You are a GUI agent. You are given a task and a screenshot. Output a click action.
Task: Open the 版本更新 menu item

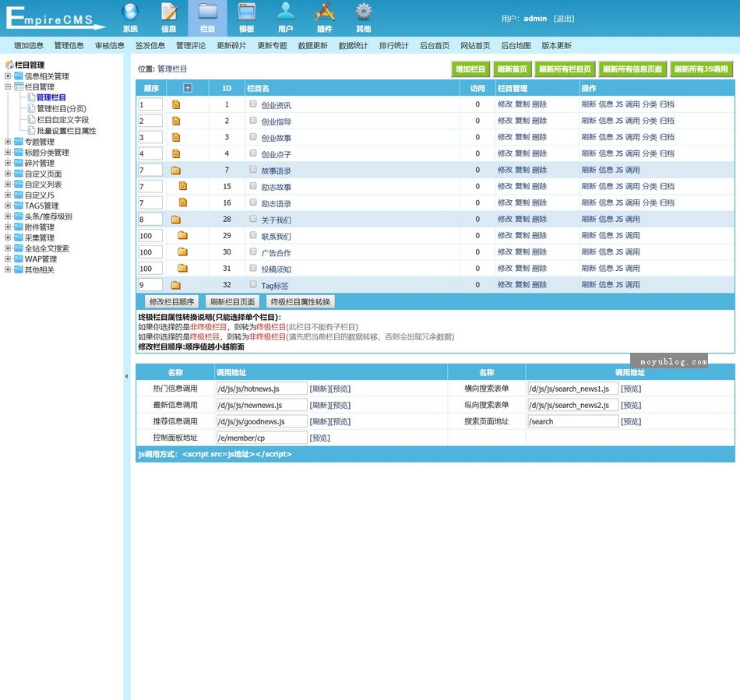point(556,46)
